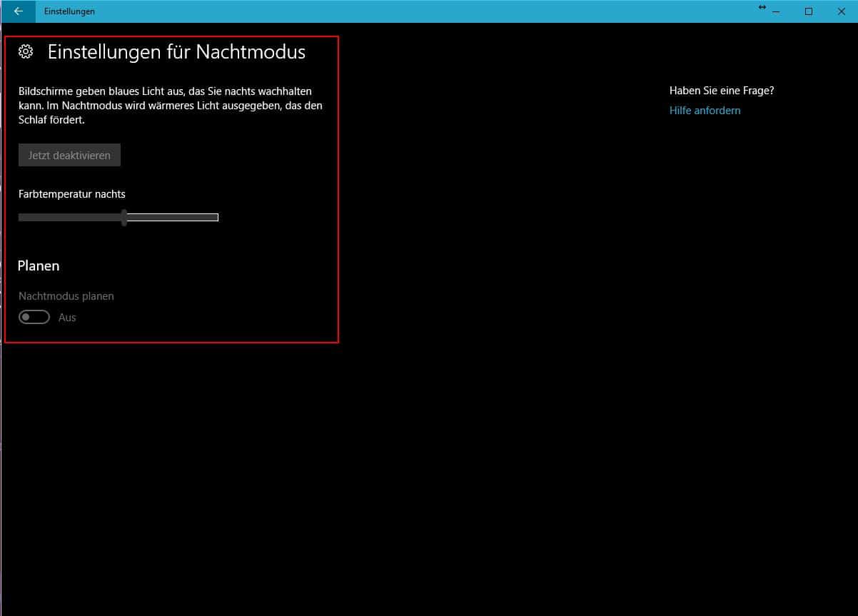
Task: Go back with the arrow button
Action: (18, 11)
